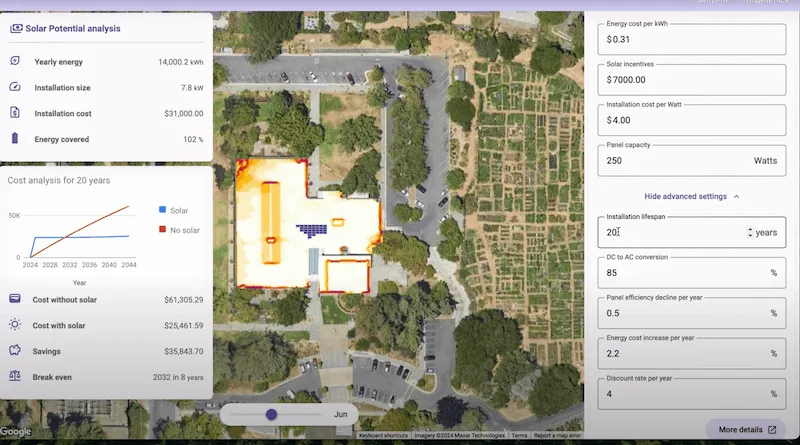Open More details button

747,430
